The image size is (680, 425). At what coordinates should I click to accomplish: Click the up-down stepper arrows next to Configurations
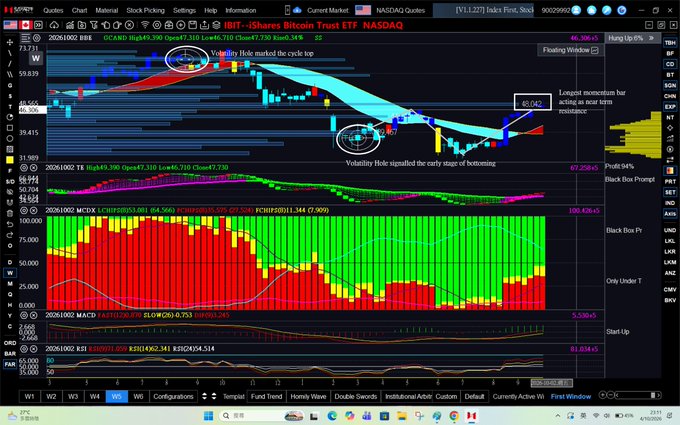point(209,396)
